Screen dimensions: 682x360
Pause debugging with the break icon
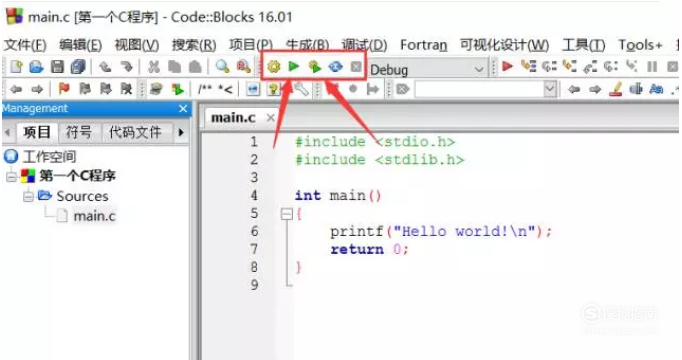(652, 67)
